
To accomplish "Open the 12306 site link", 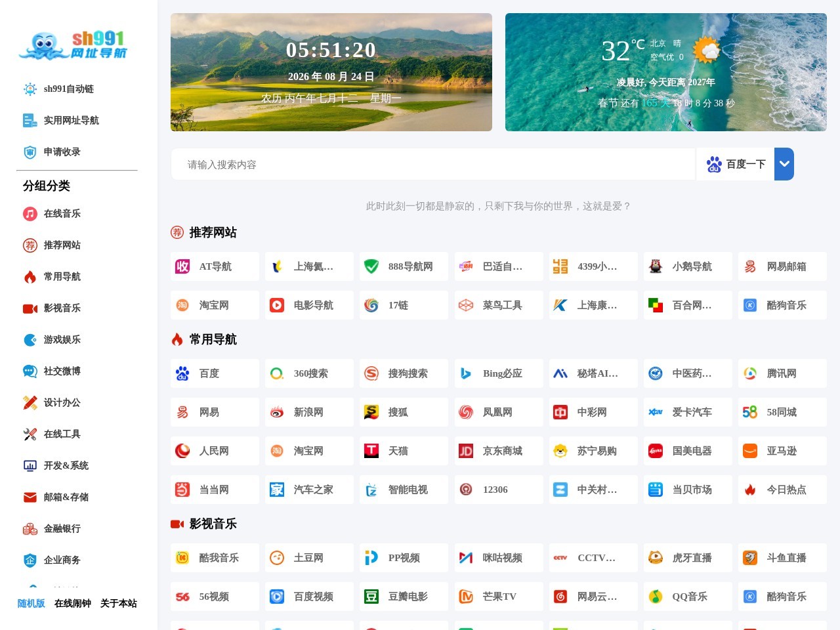I will coord(499,490).
